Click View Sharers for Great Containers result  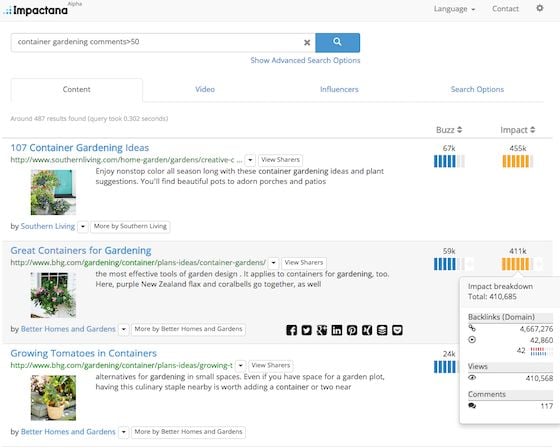coord(304,263)
